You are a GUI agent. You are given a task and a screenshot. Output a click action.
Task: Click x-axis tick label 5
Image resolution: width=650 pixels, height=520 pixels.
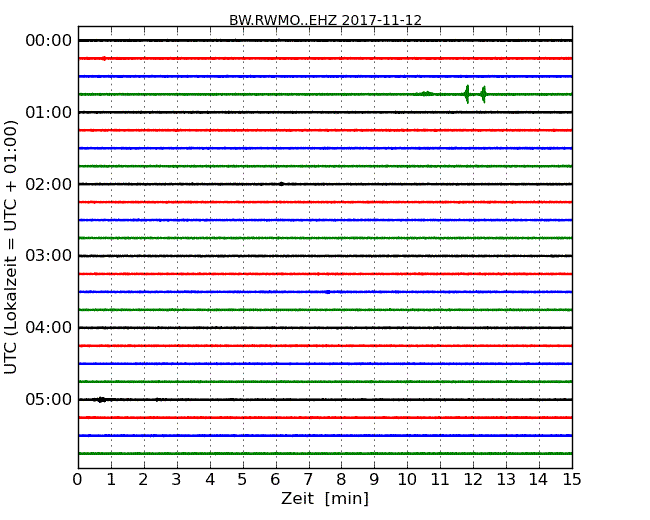(243, 480)
